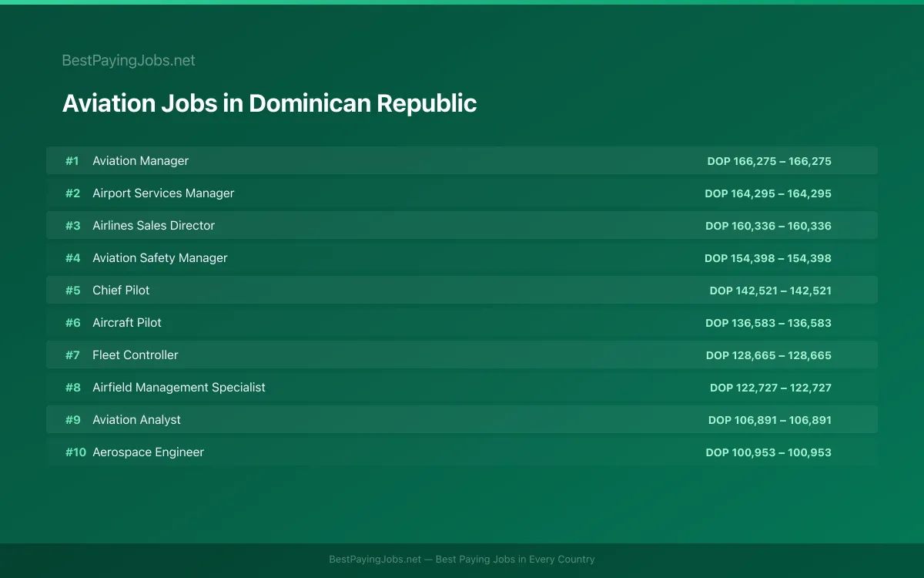The image size is (924, 578).
Task: Click the salary DOP 164,295 – 164,295
Action: 768,193
